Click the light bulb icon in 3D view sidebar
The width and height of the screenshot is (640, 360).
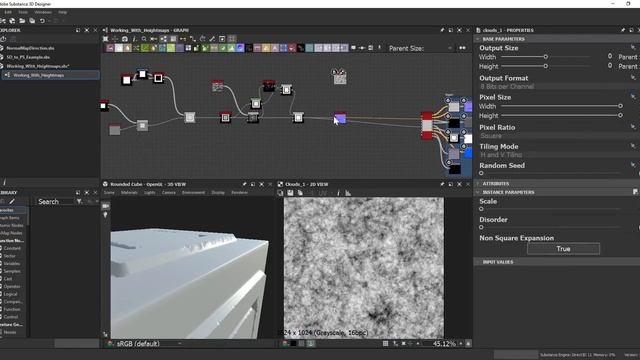pos(105,215)
